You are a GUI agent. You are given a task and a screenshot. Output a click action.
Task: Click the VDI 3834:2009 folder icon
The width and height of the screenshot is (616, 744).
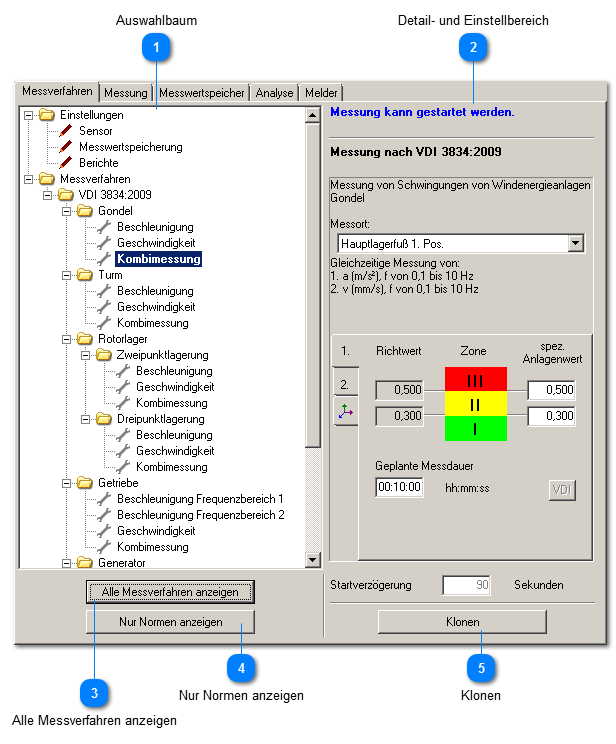[67, 195]
